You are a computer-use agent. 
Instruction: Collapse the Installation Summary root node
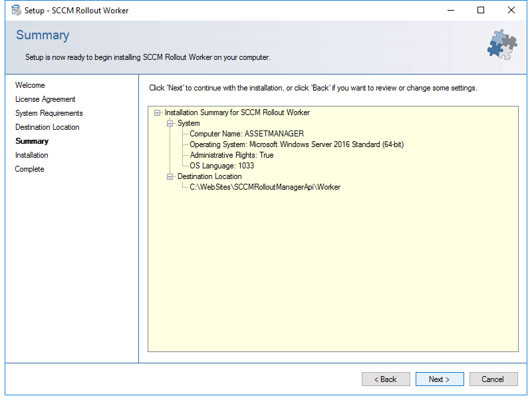(x=157, y=112)
